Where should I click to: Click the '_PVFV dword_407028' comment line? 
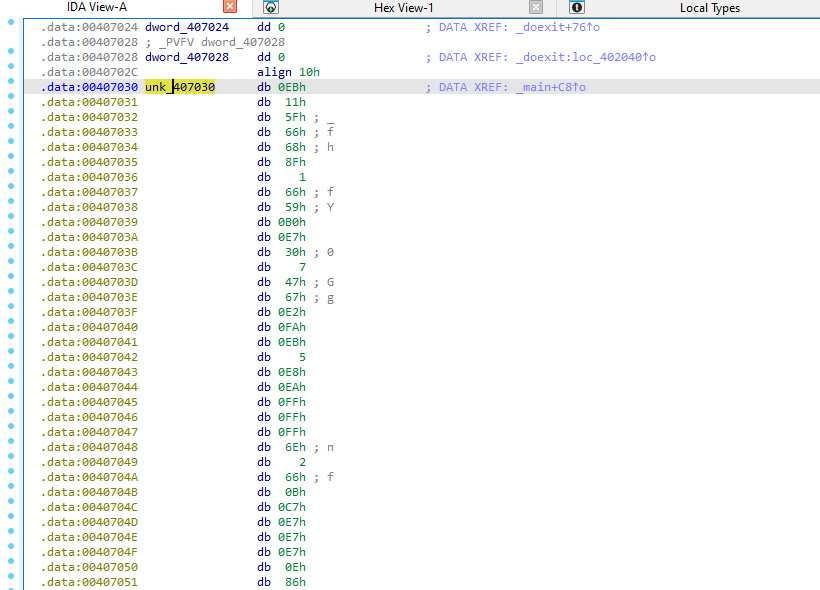click(x=215, y=42)
